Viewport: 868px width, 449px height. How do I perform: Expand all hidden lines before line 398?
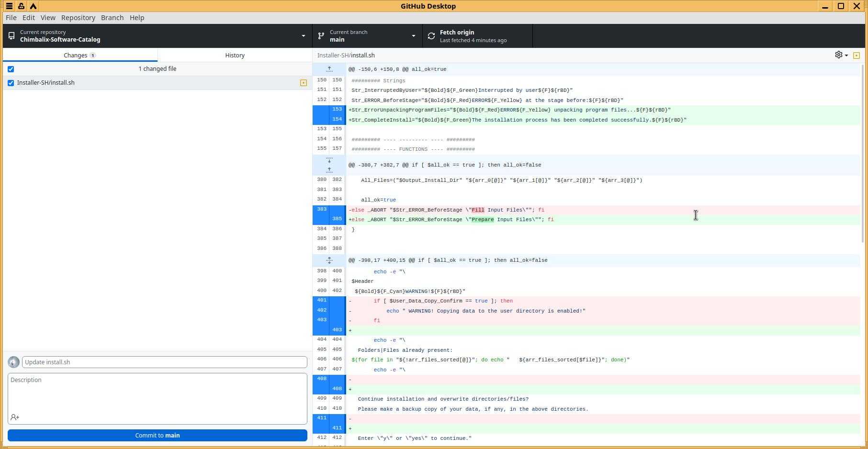329,260
